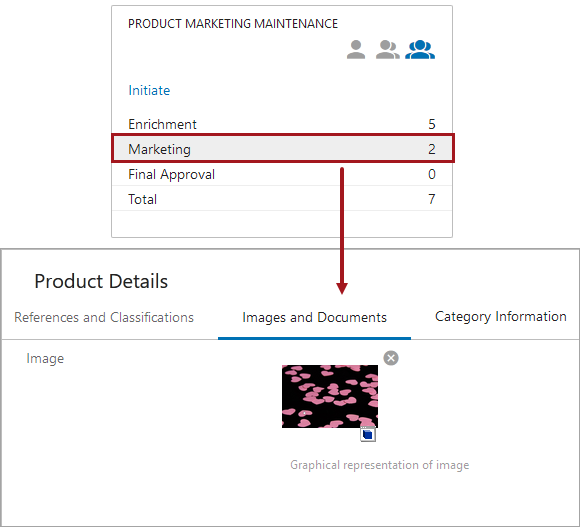582x529 pixels.
Task: Select the two-user group icon
Action: [x=387, y=49]
